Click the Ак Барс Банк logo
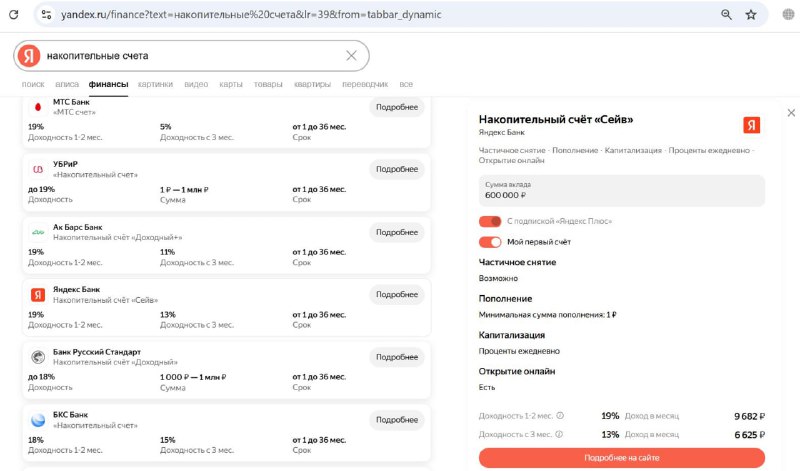 (x=38, y=232)
